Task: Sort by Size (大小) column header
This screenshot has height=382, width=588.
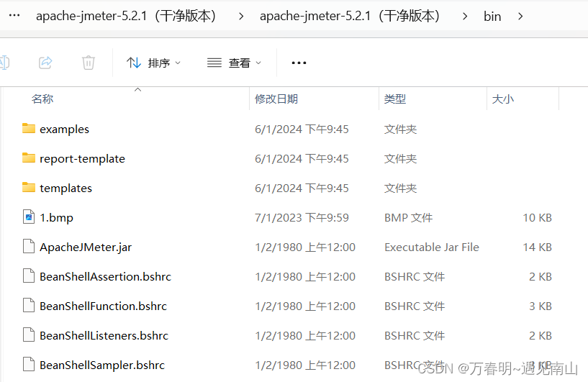Action: click(503, 99)
